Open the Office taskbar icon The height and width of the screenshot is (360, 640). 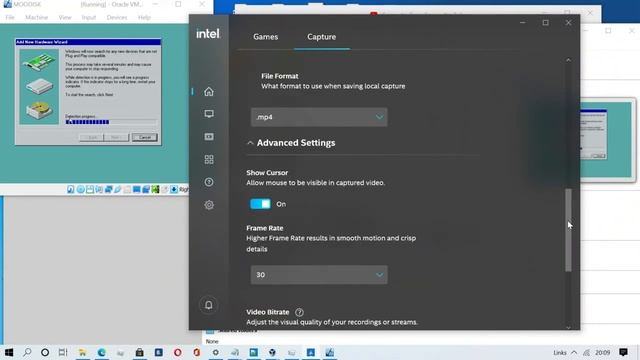coord(197,352)
